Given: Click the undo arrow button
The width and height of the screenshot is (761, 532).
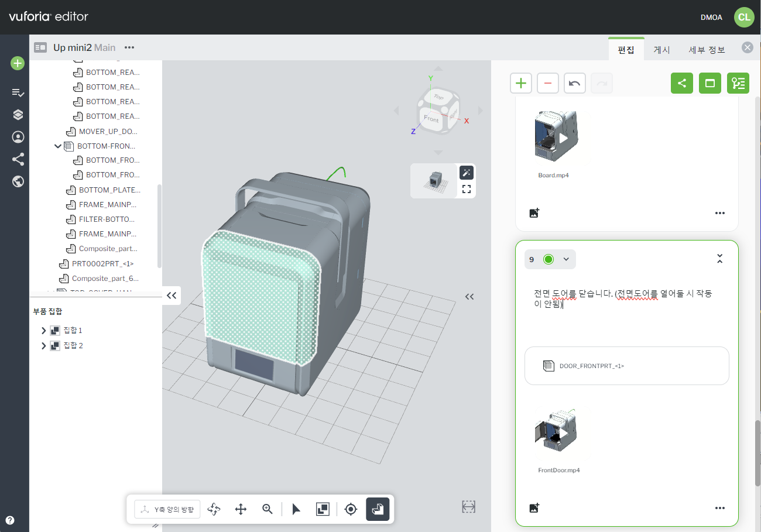Looking at the screenshot, I should click(574, 83).
